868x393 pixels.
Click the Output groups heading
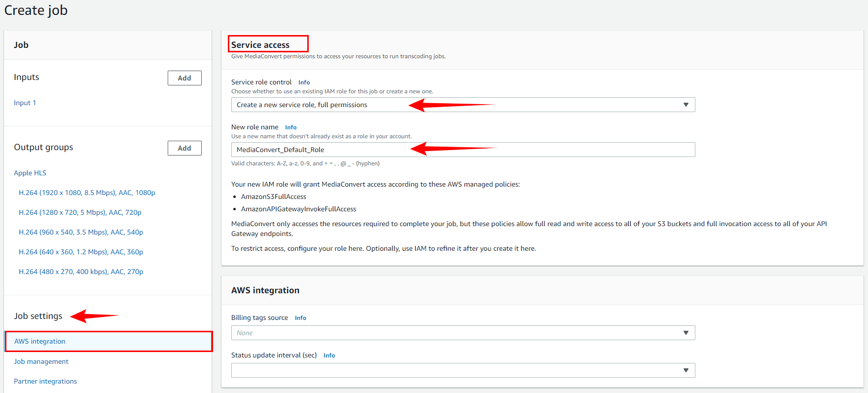pyautogui.click(x=43, y=147)
